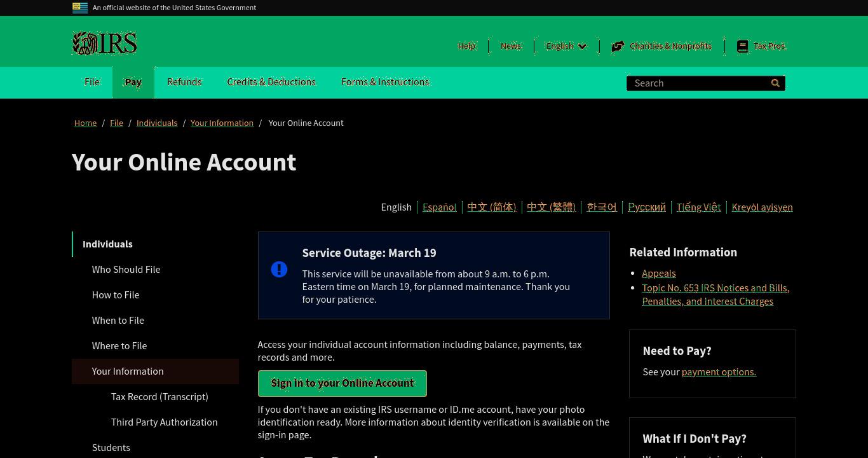Open Third Party Authorization sidebar item
Screen dimensions: 868x458
point(164,422)
